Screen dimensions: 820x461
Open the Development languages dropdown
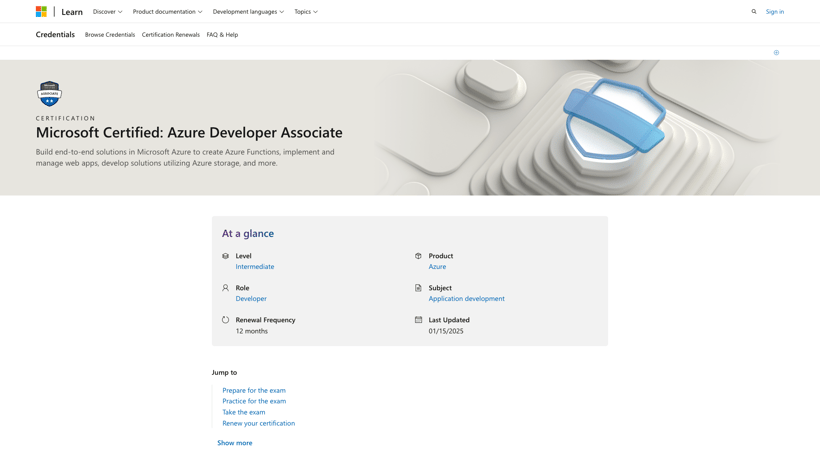(x=248, y=12)
